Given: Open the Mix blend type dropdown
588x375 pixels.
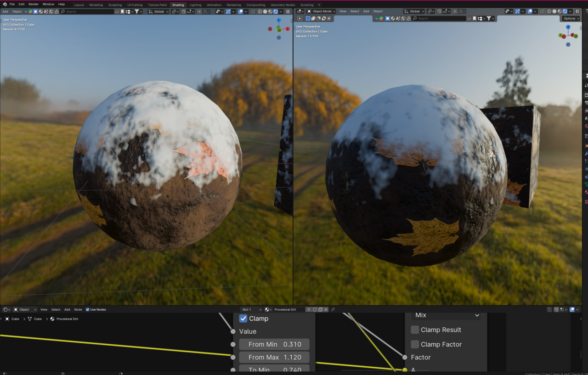Looking at the screenshot, I should (446, 315).
